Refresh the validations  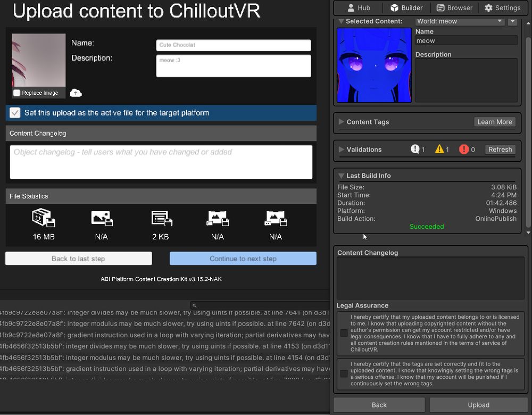(x=500, y=150)
